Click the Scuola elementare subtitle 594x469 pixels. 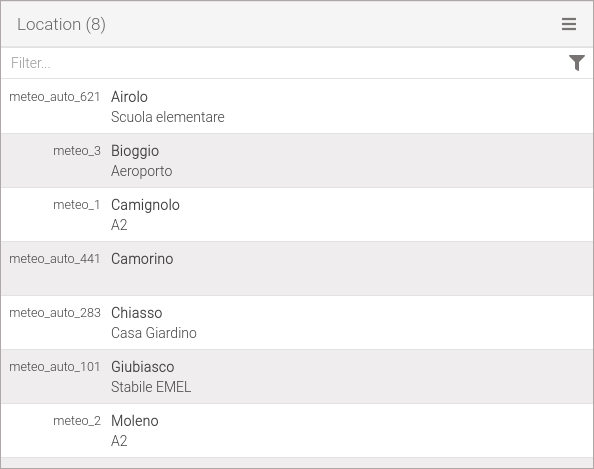point(167,117)
